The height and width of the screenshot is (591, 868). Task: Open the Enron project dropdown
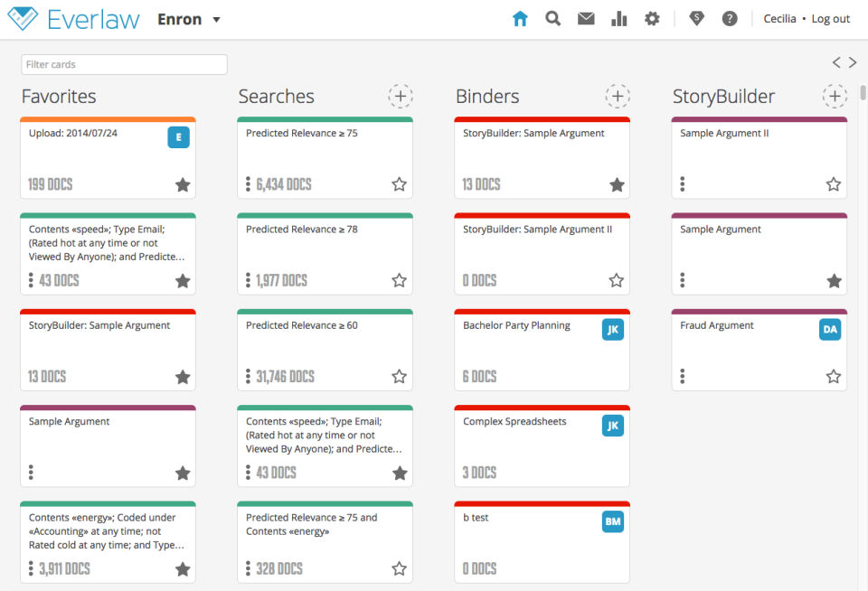[x=189, y=19]
